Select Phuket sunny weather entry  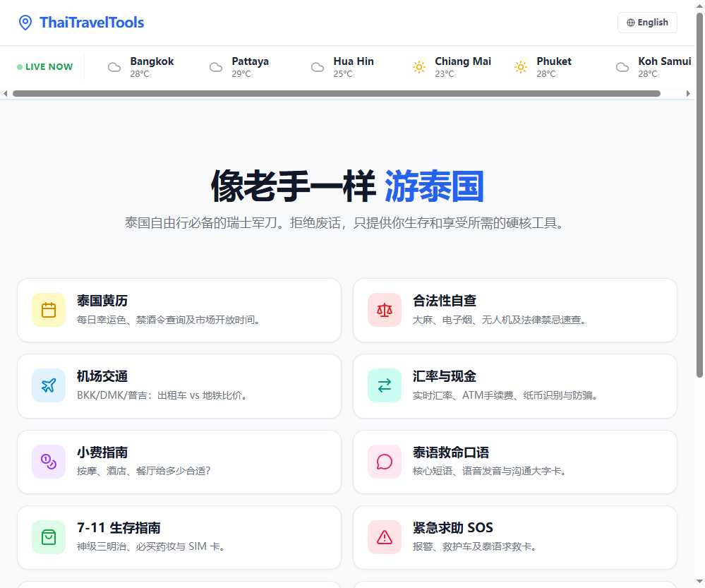coord(543,67)
